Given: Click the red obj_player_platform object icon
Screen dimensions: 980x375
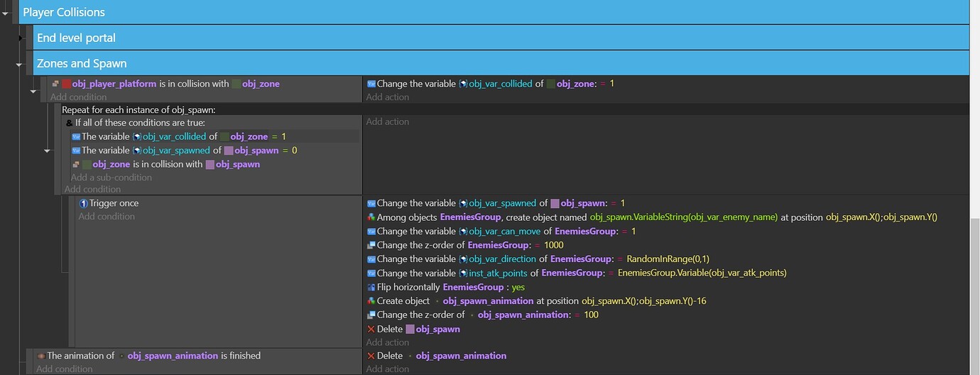Looking at the screenshot, I should tap(67, 84).
